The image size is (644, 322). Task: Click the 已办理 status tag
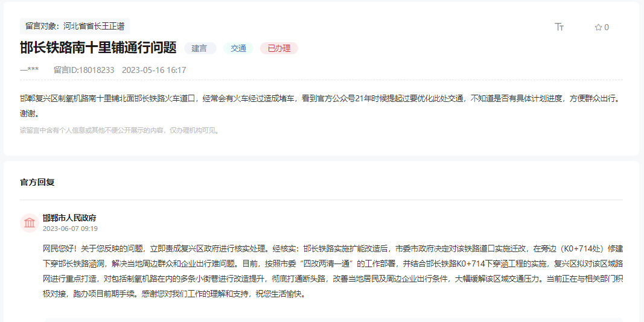(279, 48)
